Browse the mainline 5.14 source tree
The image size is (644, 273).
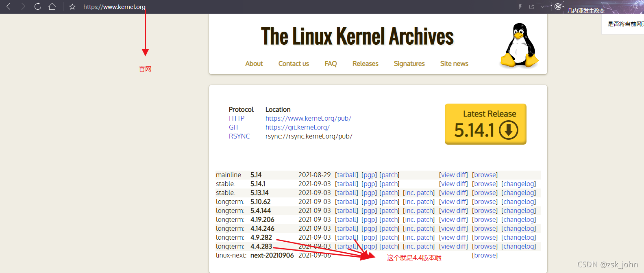click(485, 175)
